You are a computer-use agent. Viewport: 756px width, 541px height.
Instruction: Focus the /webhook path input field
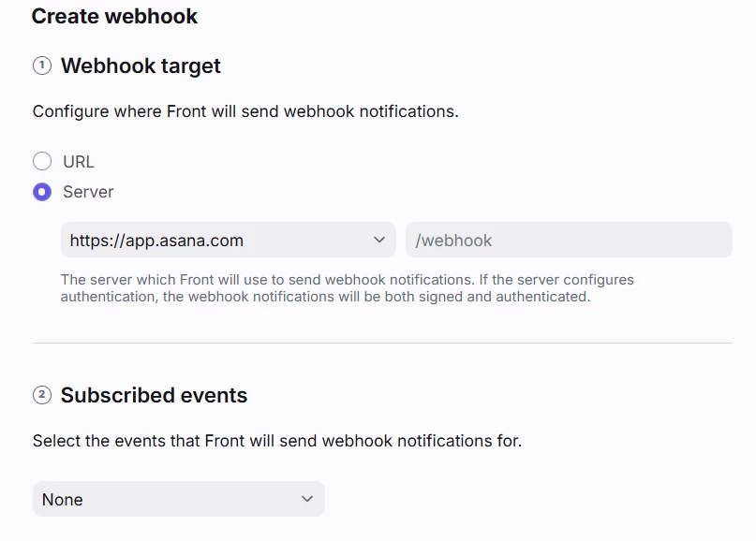tap(569, 240)
